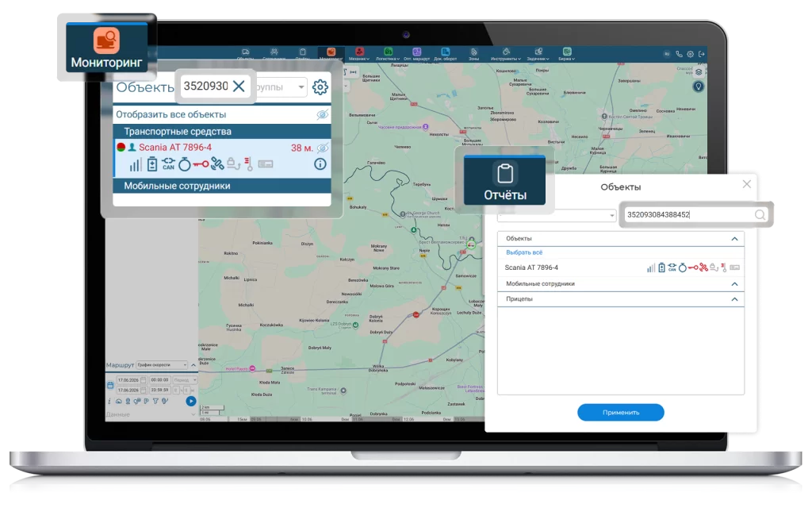
Task: Open the Биржа dropdown menu
Action: pos(566,54)
